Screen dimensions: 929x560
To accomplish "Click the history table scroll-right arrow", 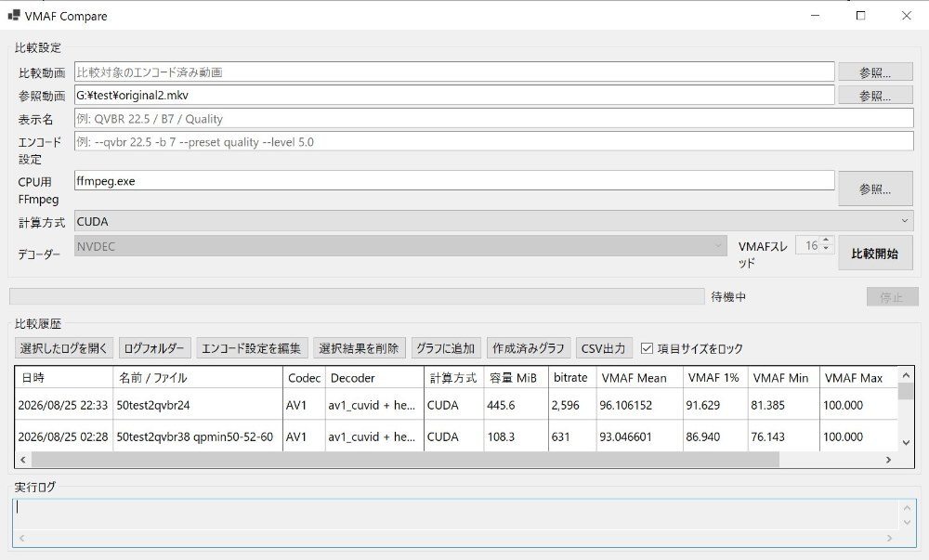I will [888, 460].
